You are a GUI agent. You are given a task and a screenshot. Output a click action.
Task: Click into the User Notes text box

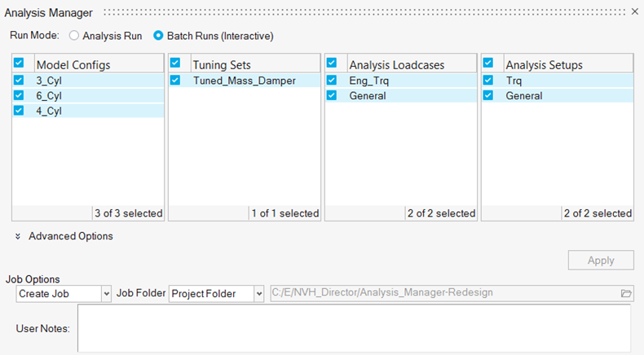pyautogui.click(x=354, y=328)
